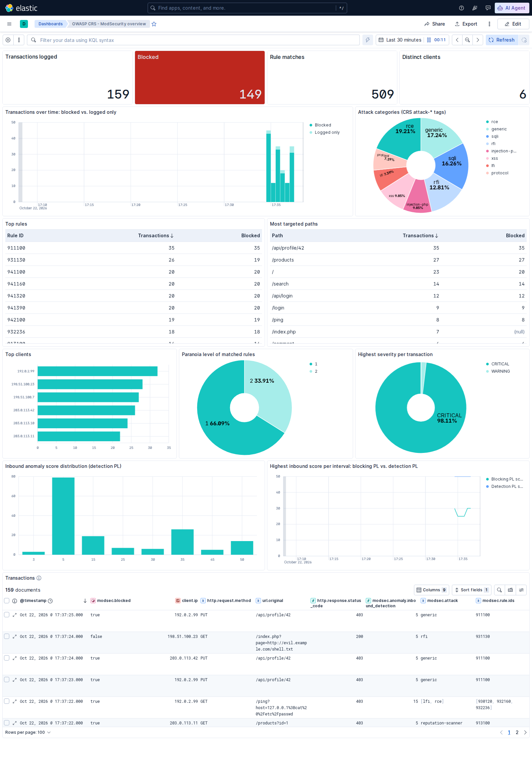
Task: Check the row at 17:37:25.000
Action: click(7, 615)
